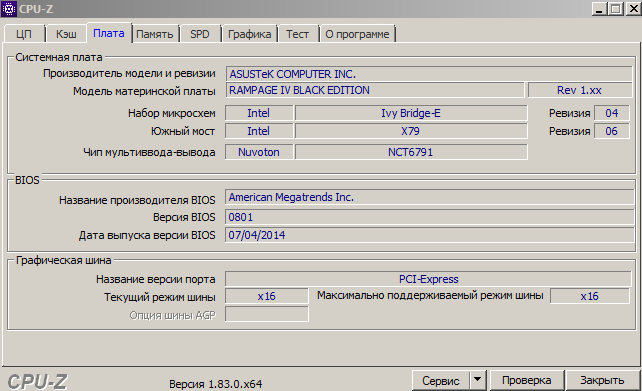Click the PCI-Express port version field
The image size is (642, 391).
428,279
